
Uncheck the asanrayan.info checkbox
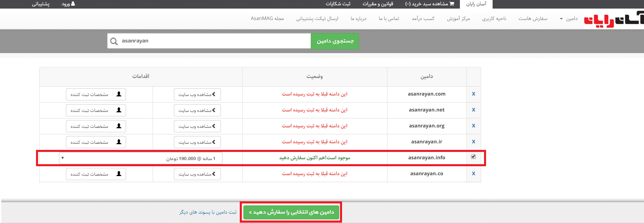tap(473, 157)
